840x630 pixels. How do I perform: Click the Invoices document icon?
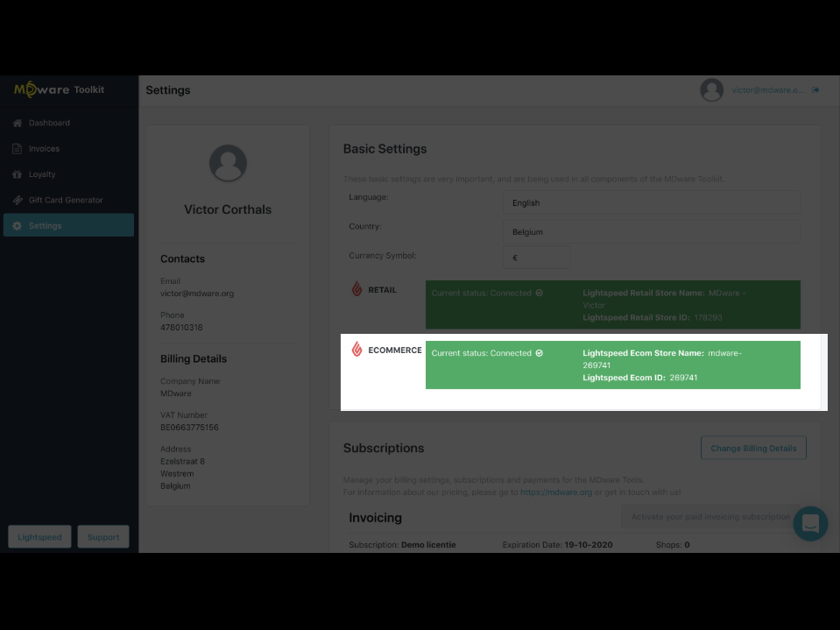point(18,148)
